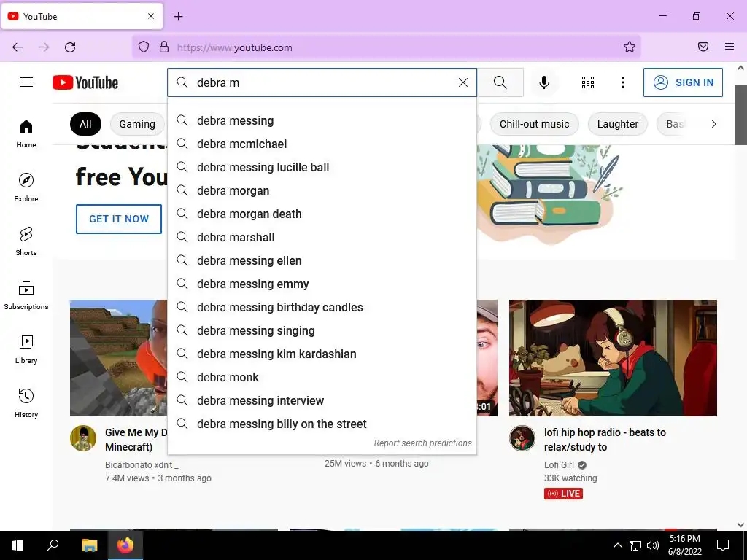Select the Gaming filter chip
Screen dimensions: 747x560
click(137, 124)
